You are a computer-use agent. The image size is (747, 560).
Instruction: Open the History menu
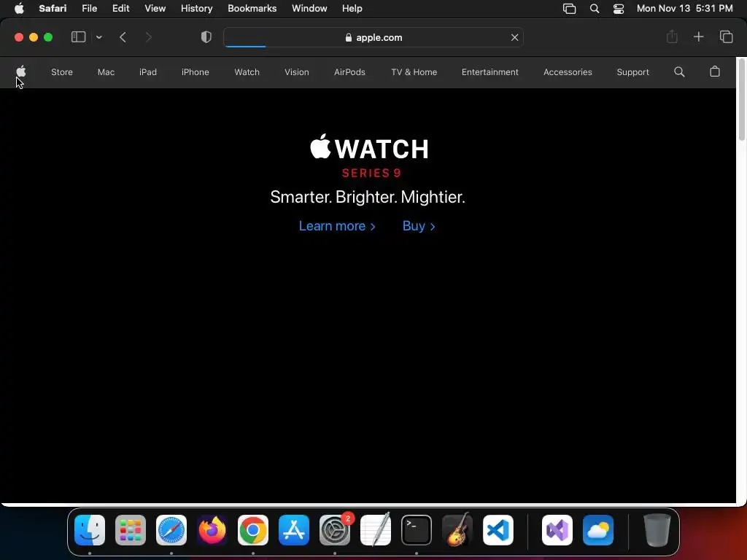click(x=196, y=9)
